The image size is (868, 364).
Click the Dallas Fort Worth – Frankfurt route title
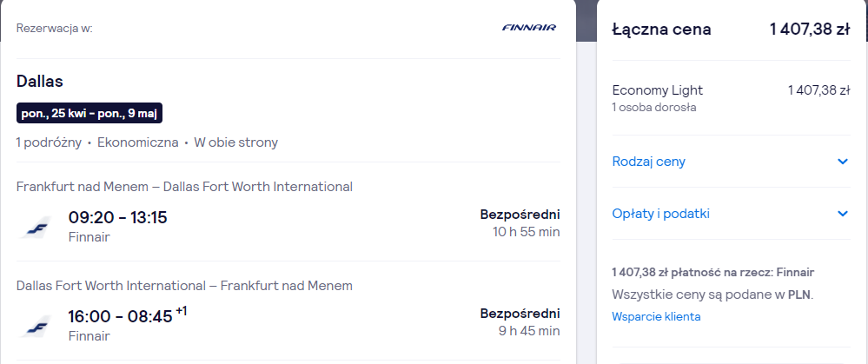(x=184, y=286)
